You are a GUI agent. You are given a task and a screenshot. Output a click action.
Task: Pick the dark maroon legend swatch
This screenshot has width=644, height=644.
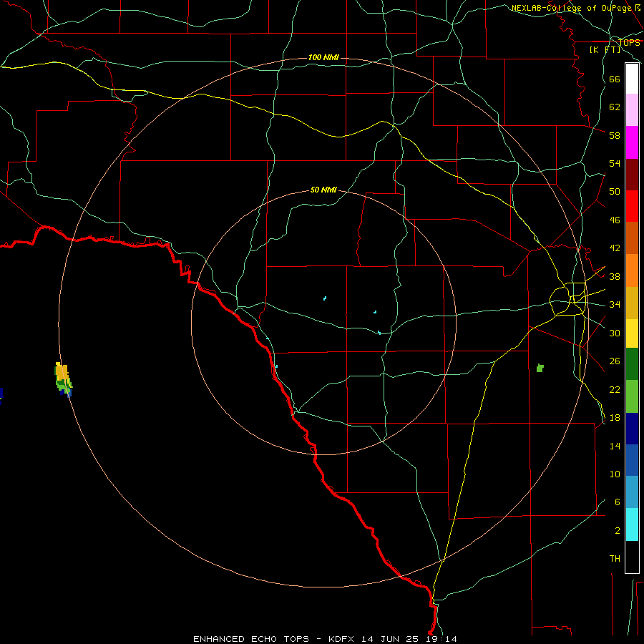point(632,175)
